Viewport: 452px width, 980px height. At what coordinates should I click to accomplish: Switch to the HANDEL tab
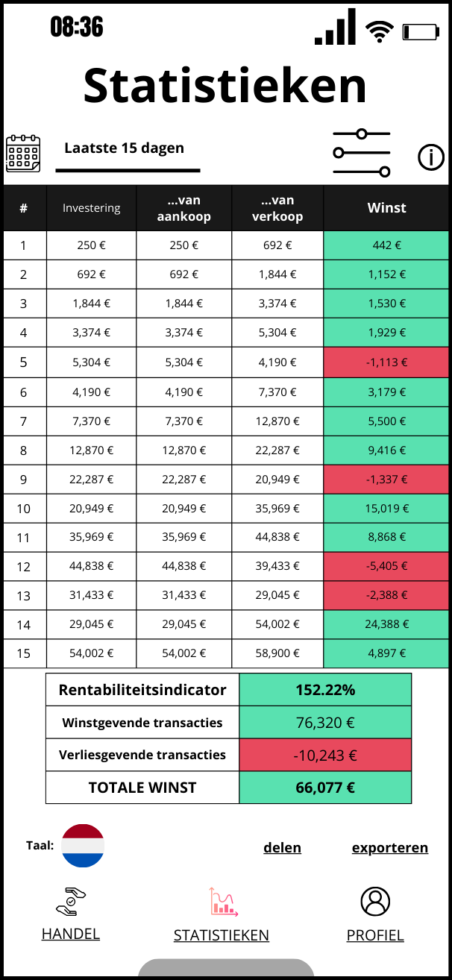[x=71, y=934]
